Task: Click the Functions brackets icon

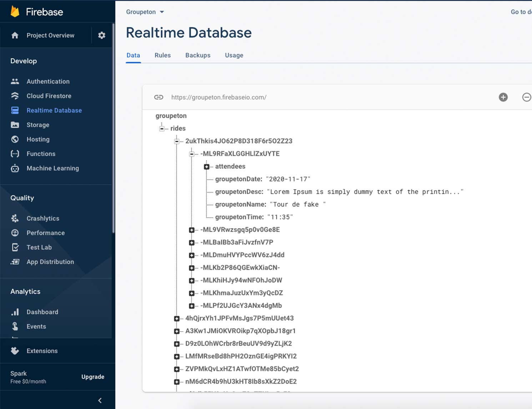Action: pos(15,154)
